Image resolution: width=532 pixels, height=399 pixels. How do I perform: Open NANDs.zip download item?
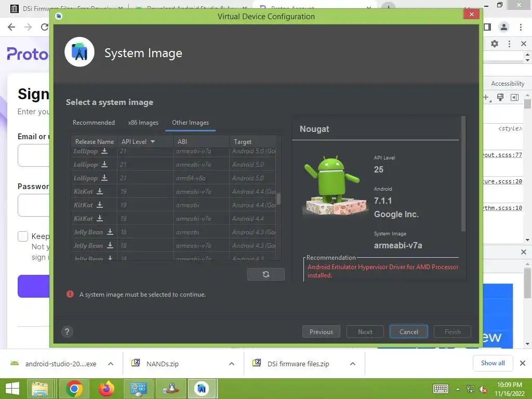coord(162,364)
